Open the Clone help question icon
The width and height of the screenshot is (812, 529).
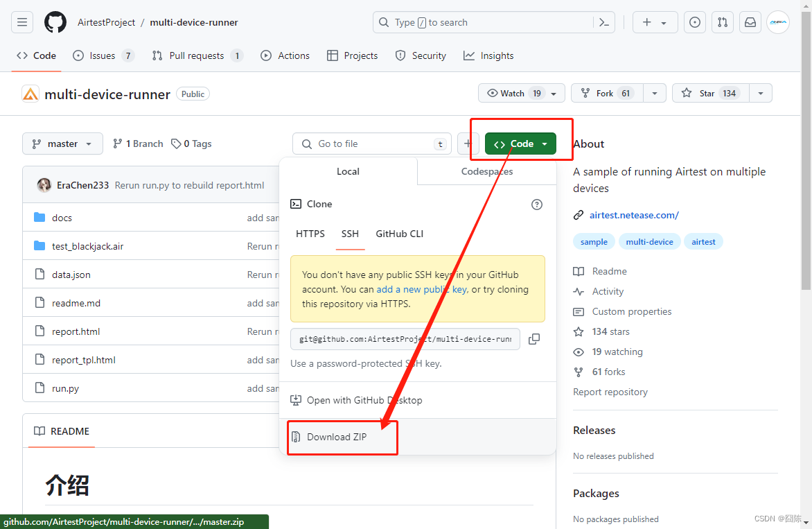[x=537, y=204]
